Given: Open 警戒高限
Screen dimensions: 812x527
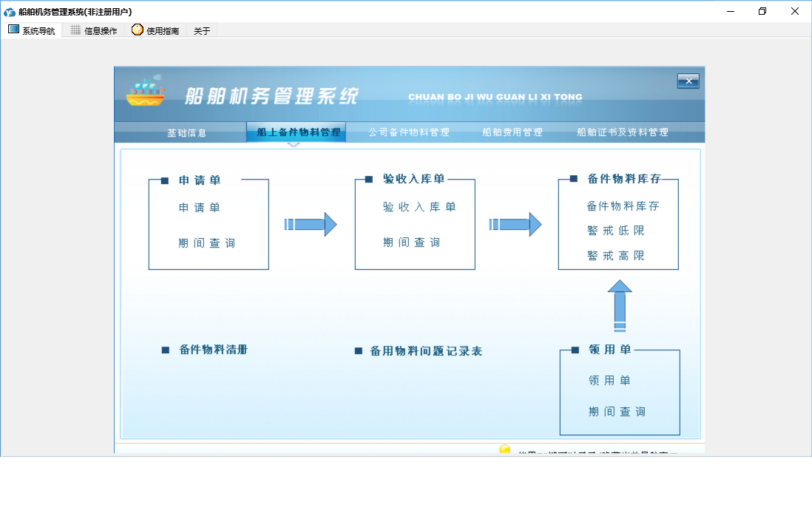Looking at the screenshot, I should pos(616,255).
